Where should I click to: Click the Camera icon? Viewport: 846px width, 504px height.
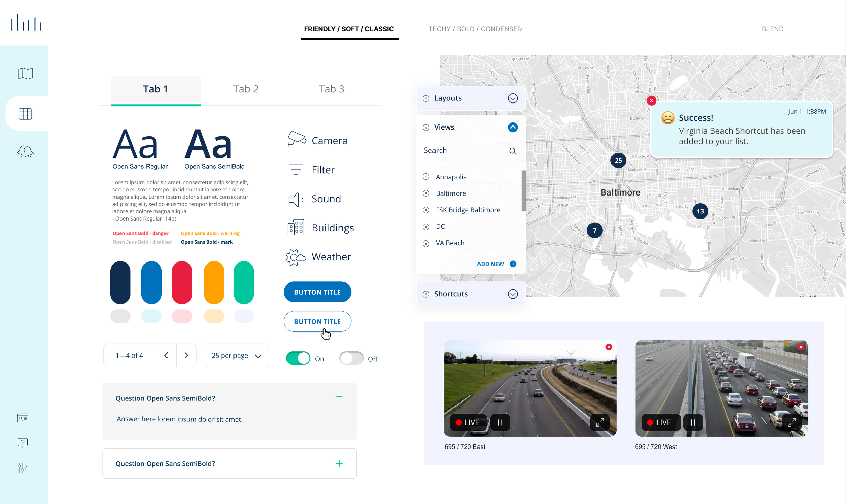coord(296,139)
